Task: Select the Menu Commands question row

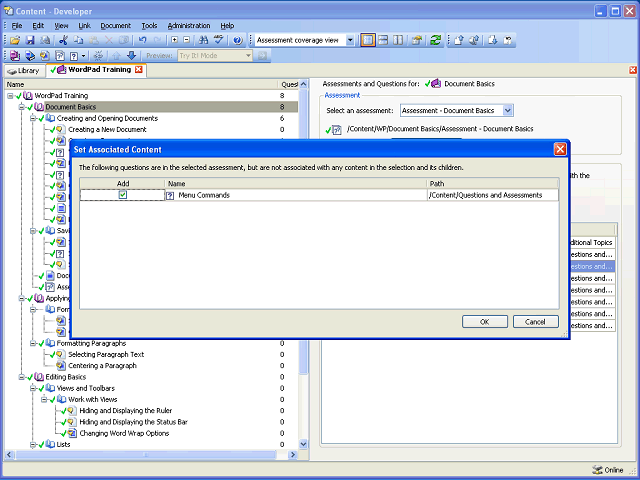Action: 319,195
